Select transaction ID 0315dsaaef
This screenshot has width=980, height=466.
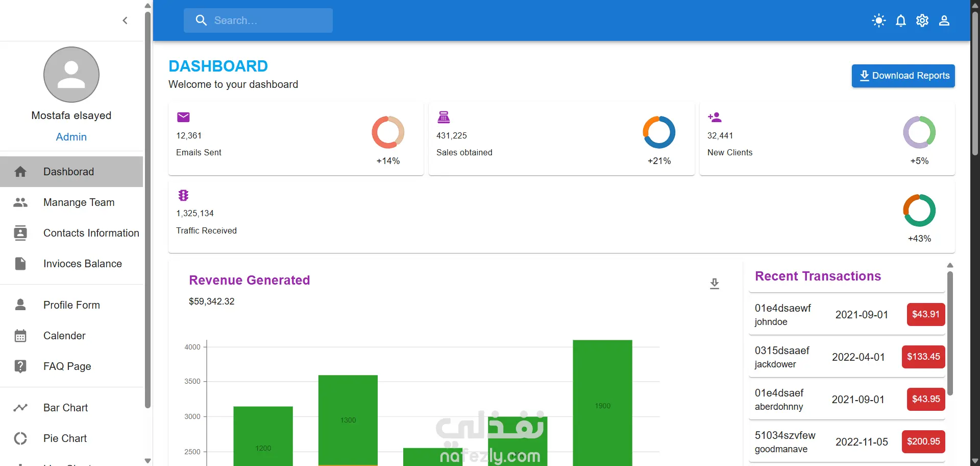tap(782, 351)
